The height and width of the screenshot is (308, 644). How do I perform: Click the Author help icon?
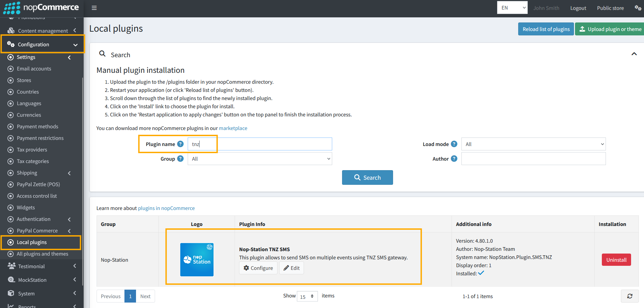pyautogui.click(x=454, y=159)
